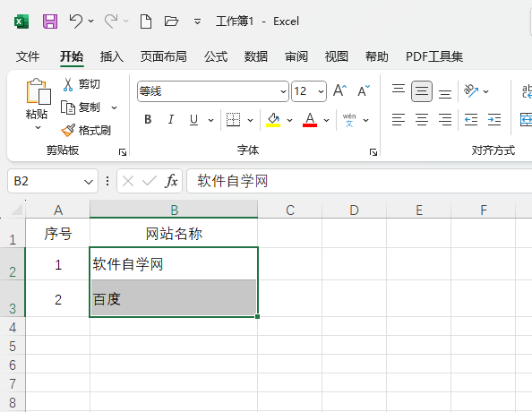This screenshot has width=532, height=412.
Task: Select column C header
Action: [290, 210]
